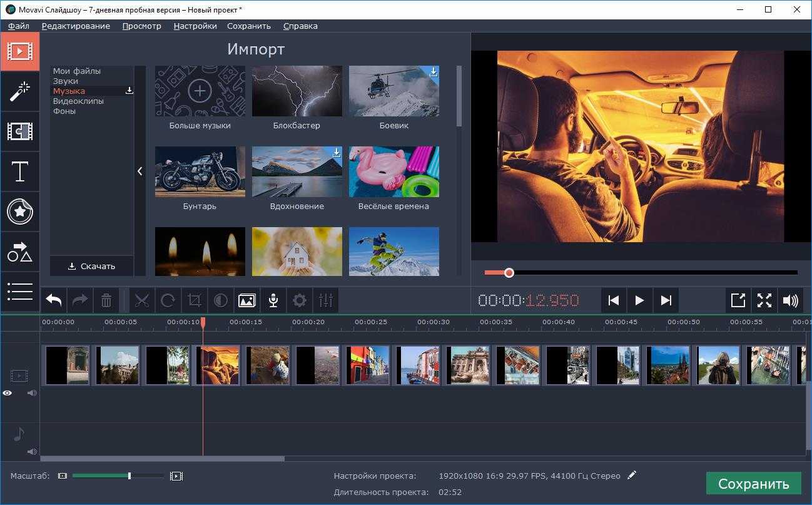
Task: Click the project duration 02:52 value
Action: (450, 492)
